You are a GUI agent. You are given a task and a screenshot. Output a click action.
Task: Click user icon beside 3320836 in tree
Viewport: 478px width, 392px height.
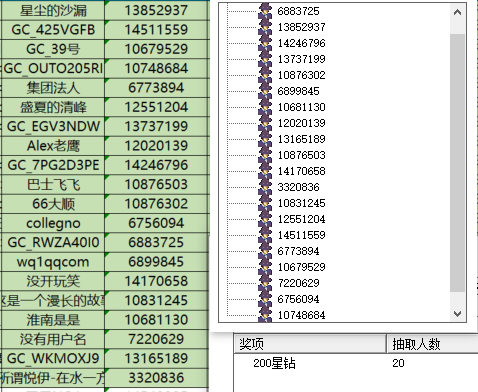point(265,187)
